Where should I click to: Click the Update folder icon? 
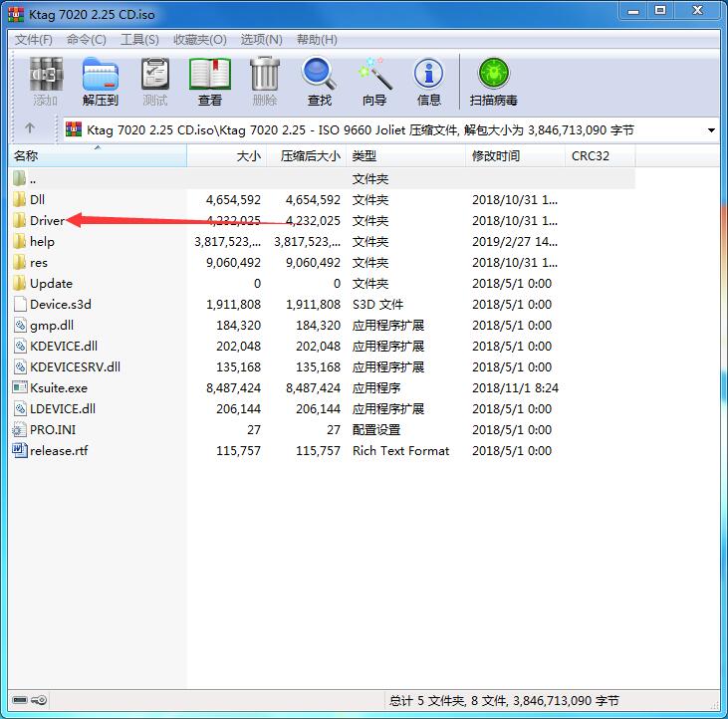point(19,283)
